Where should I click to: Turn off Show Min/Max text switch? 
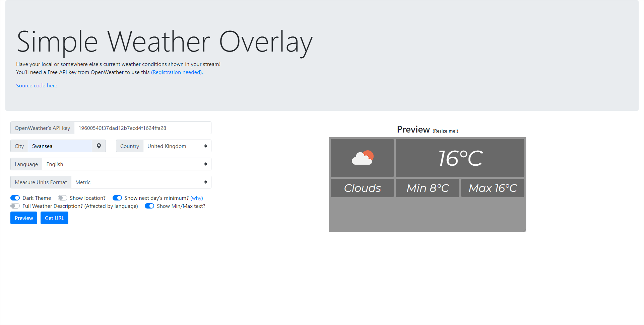click(x=149, y=206)
